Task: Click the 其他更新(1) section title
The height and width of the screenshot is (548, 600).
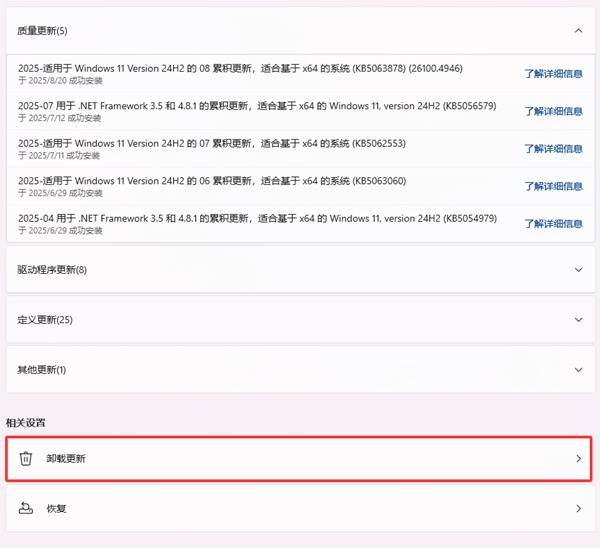Action: (x=42, y=370)
